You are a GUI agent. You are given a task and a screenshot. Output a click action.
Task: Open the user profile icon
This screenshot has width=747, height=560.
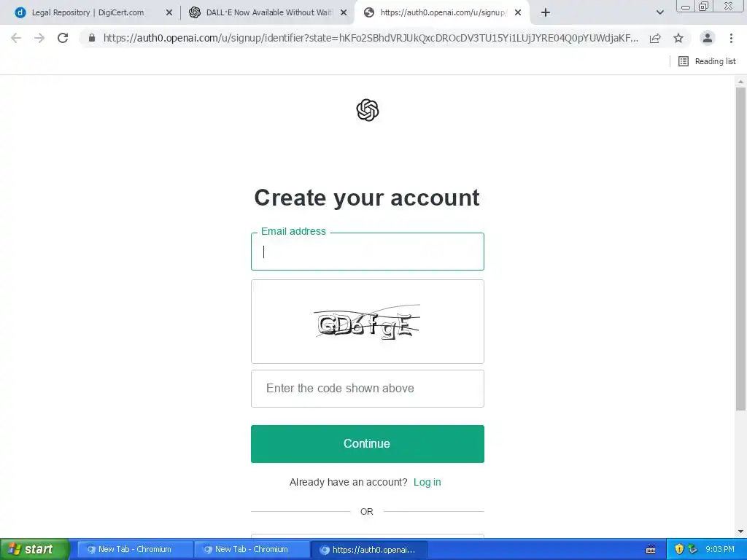[x=708, y=38]
